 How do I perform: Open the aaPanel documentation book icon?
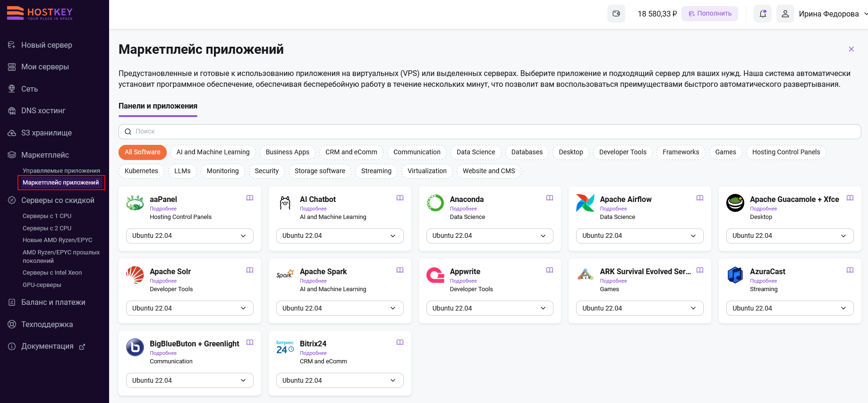click(250, 198)
